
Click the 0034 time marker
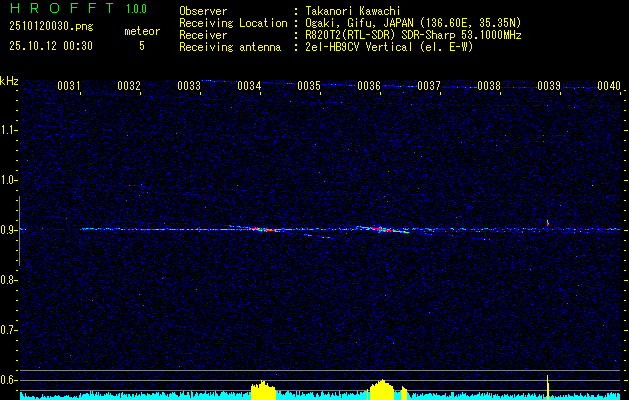(249, 85)
